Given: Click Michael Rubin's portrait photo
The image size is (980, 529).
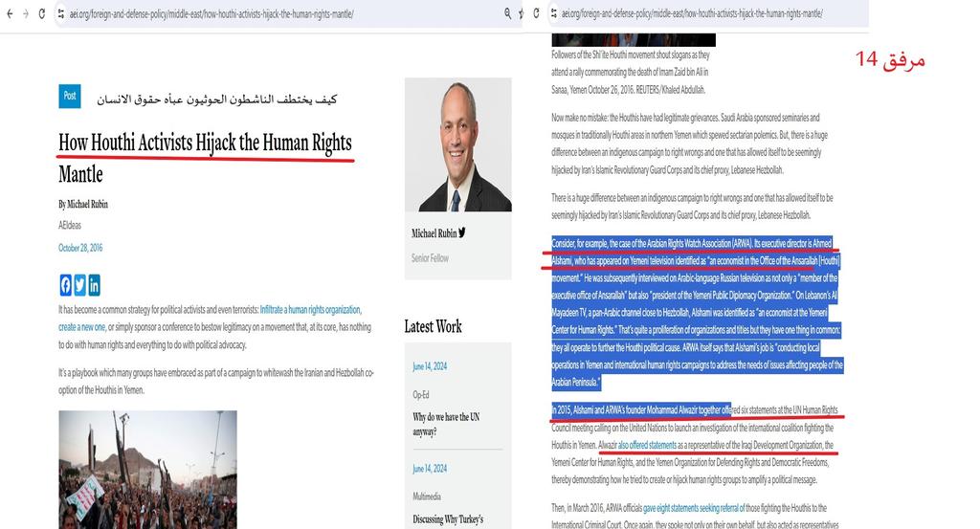Looking at the screenshot, I should (458, 144).
